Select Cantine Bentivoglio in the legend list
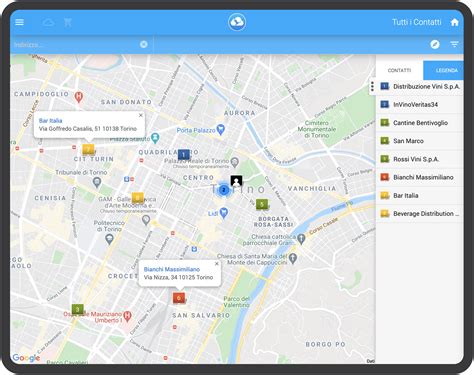Screen dimensions: 474x375 420,123
